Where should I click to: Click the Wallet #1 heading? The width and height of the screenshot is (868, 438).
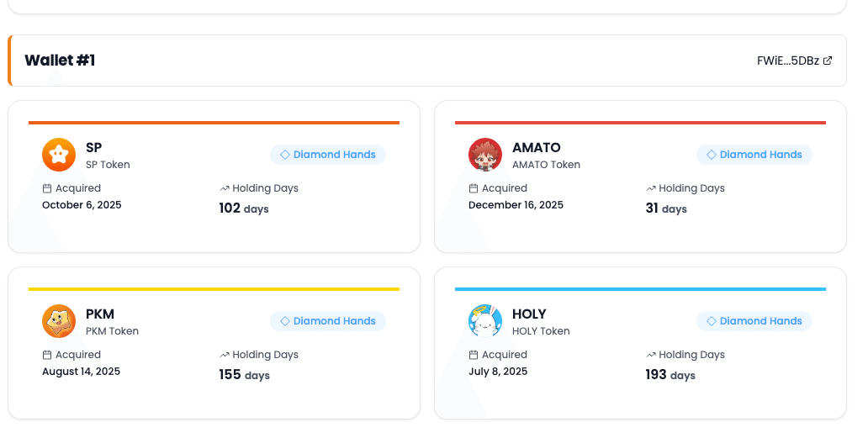click(60, 61)
